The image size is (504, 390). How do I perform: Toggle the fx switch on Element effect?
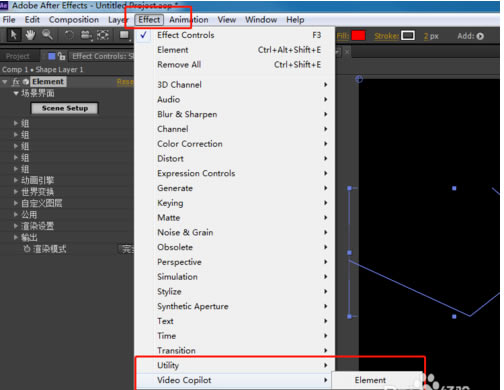point(16,82)
